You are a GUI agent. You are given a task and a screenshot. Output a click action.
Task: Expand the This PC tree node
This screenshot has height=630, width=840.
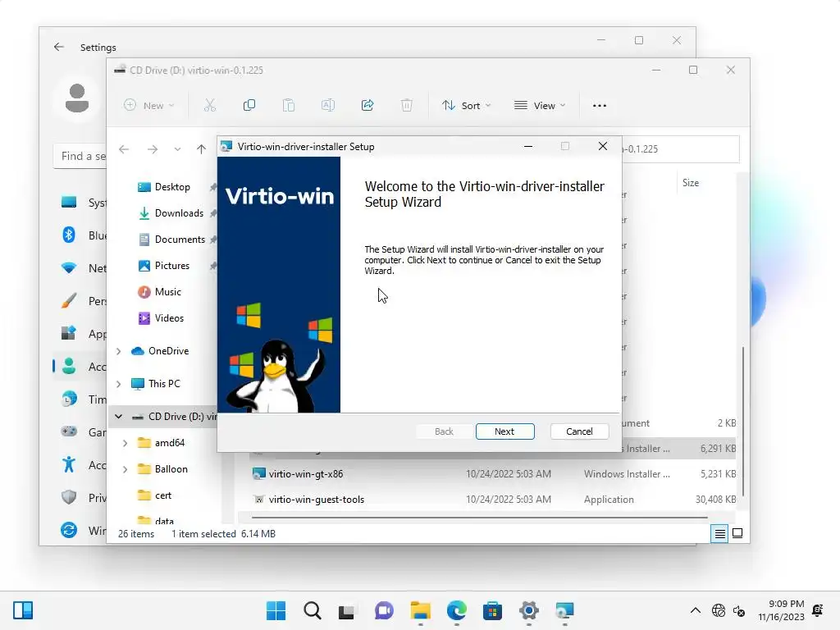click(119, 384)
